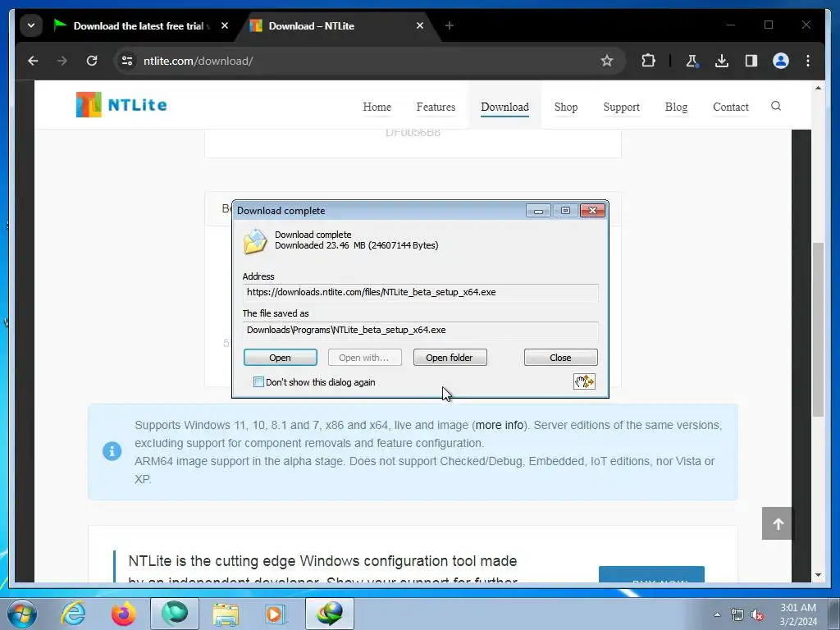This screenshot has height=630, width=840.
Task: Click the network tray icon
Action: tap(737, 614)
